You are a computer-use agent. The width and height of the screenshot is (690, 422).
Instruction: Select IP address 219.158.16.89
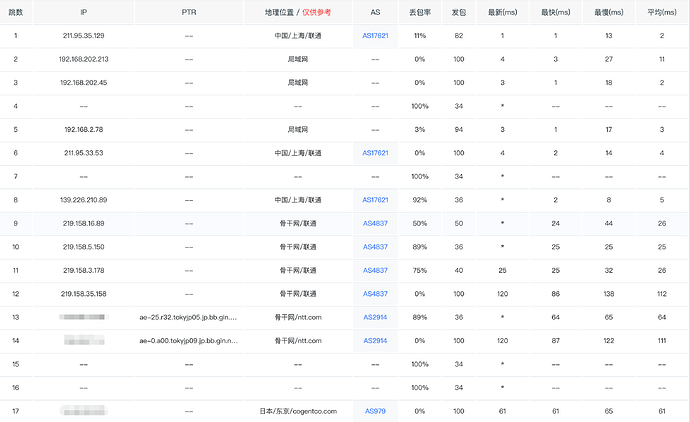84,224
